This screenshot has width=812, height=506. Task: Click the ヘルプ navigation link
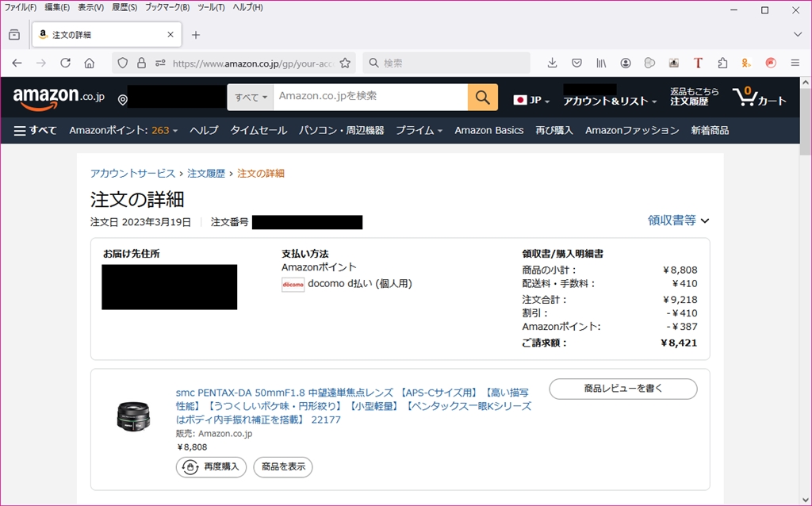tap(204, 131)
